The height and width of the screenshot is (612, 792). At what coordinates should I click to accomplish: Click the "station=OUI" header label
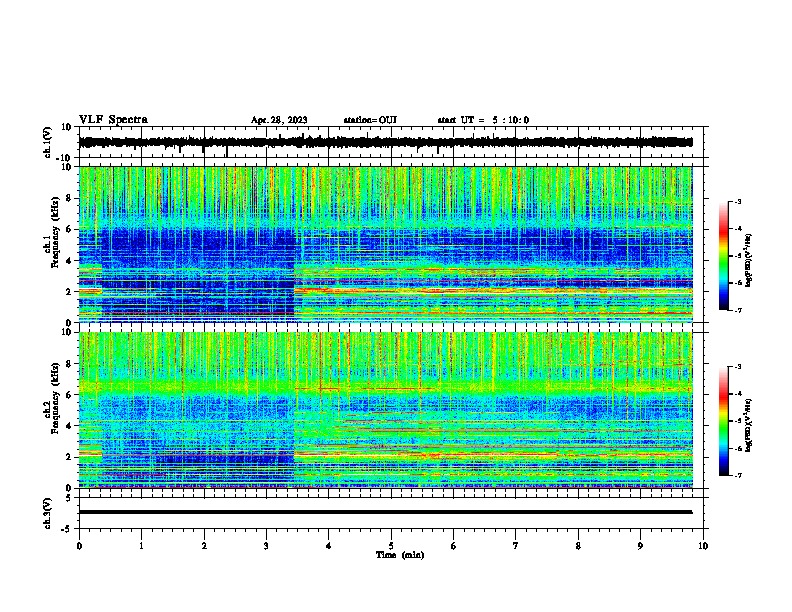[370, 120]
